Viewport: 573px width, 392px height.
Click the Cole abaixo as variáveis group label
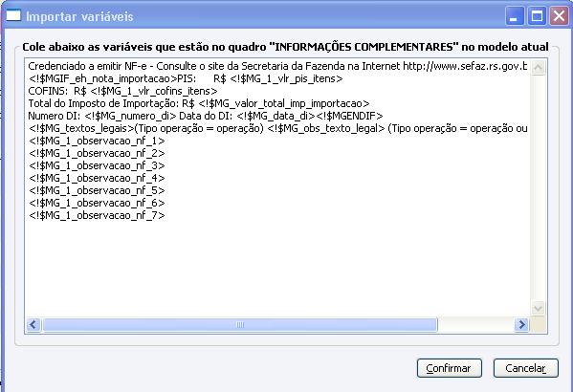[x=285, y=47]
